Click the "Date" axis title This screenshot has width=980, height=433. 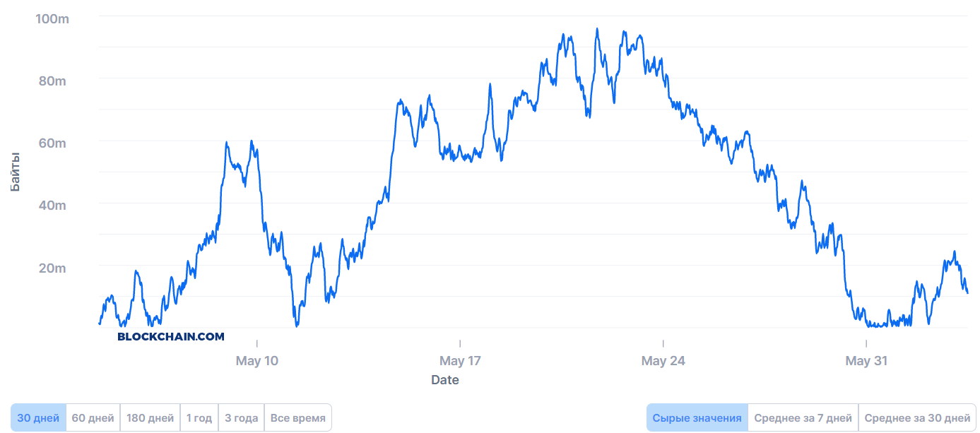[x=444, y=380]
